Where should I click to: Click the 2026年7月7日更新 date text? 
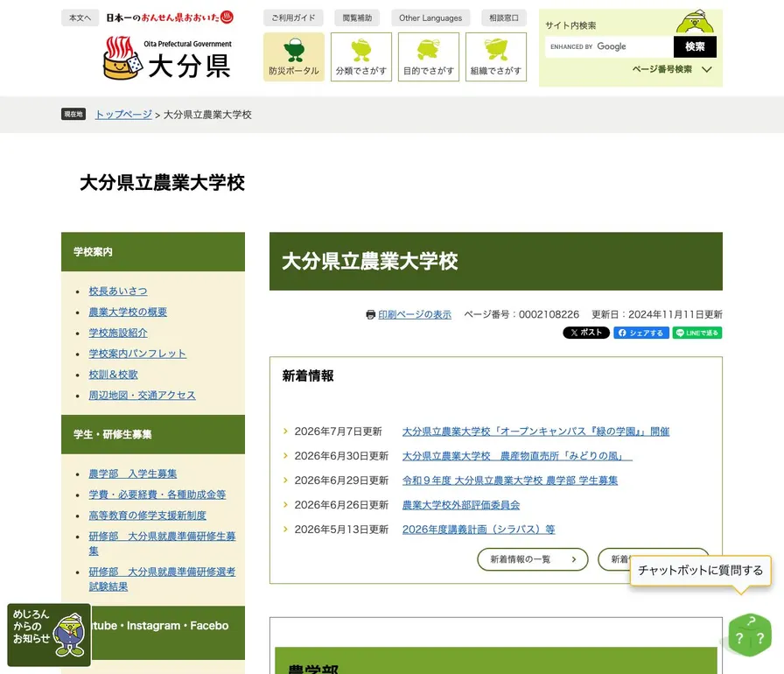coord(338,432)
